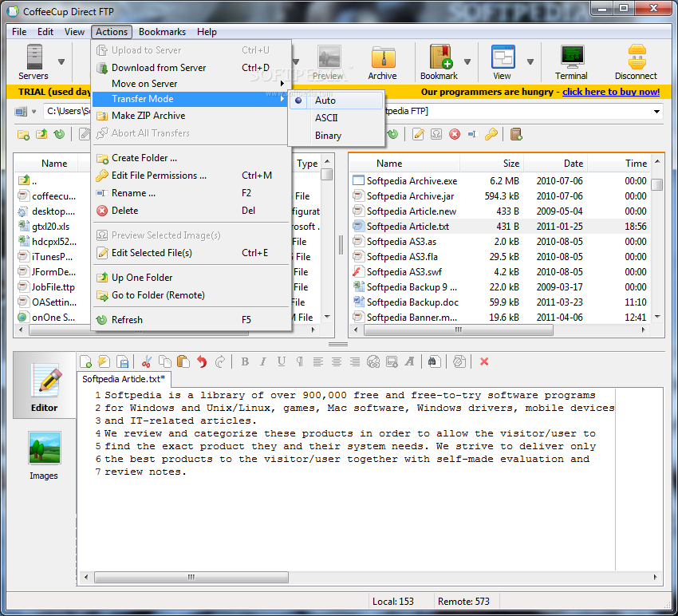Click the editor close red X icon
The width and height of the screenshot is (678, 616).
tap(484, 361)
